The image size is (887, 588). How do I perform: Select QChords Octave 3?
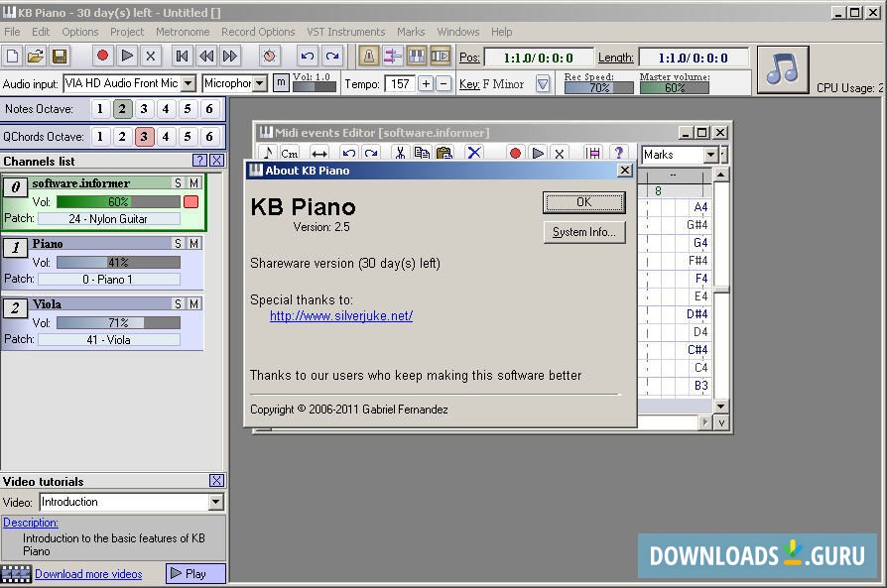tap(144, 136)
